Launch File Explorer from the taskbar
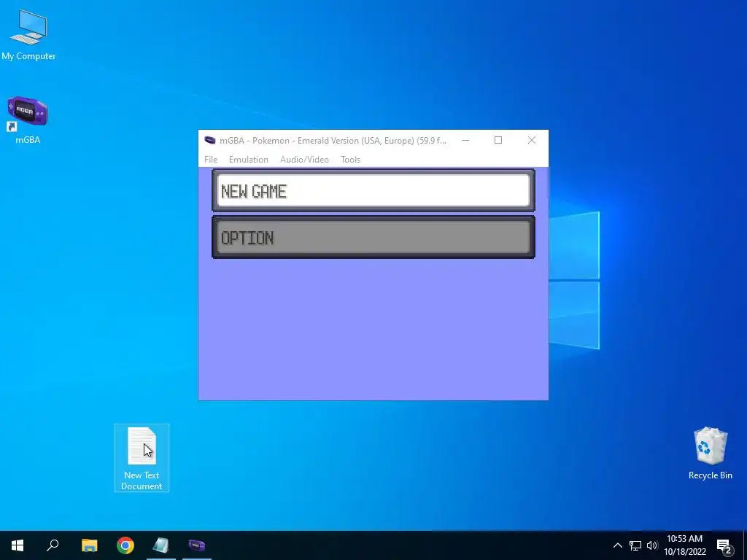Viewport: 747px width, 560px height. [x=89, y=545]
